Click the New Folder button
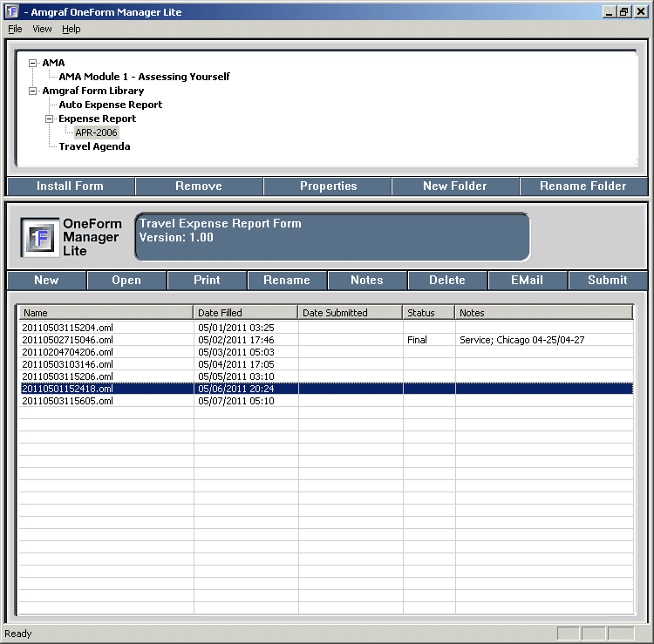This screenshot has height=644, width=654. click(x=454, y=186)
